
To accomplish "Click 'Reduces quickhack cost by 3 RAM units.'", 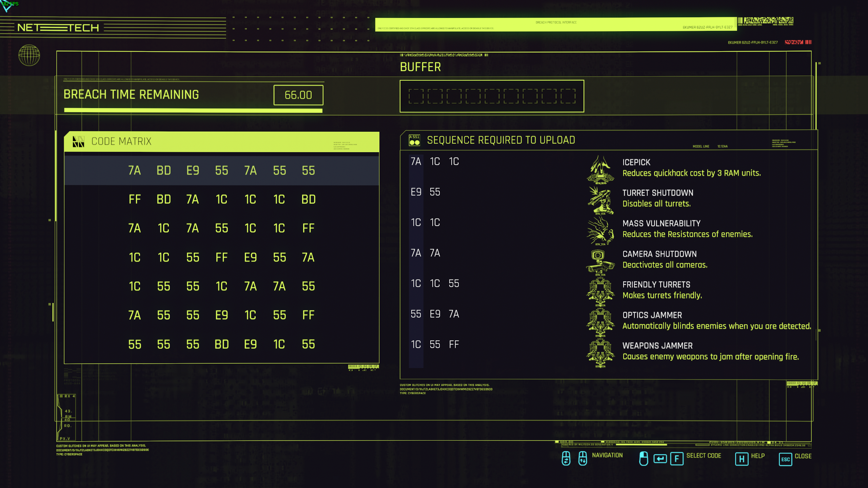I will point(692,173).
